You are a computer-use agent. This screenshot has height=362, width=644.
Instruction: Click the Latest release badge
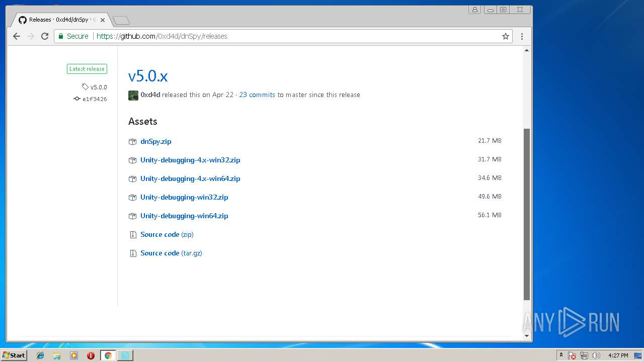click(x=87, y=69)
